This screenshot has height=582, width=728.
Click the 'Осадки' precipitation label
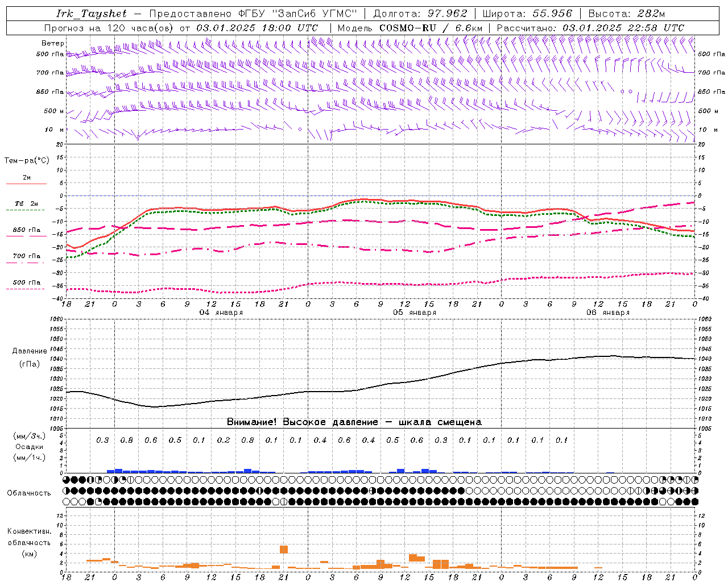click(29, 447)
